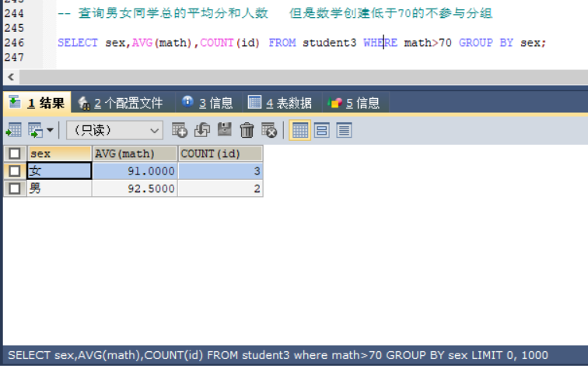The width and height of the screenshot is (588, 366).
Task: Click the duplicate row icon
Action: click(202, 130)
